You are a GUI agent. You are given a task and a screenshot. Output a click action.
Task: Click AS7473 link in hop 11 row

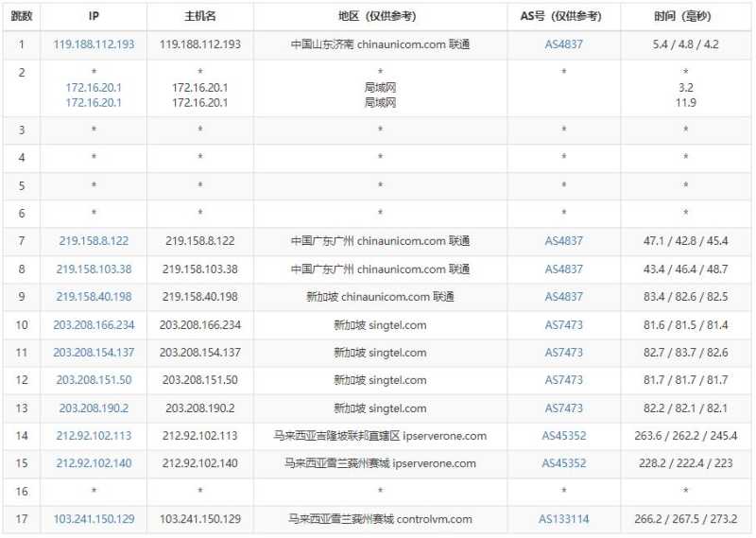pyautogui.click(x=563, y=353)
